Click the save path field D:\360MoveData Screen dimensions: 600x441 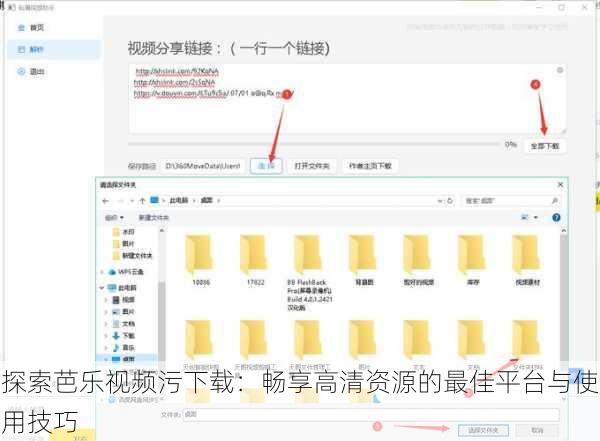[202, 166]
